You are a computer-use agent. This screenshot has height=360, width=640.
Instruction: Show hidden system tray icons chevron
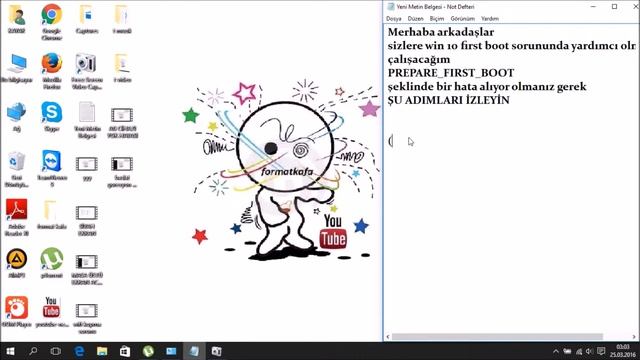tap(556, 351)
